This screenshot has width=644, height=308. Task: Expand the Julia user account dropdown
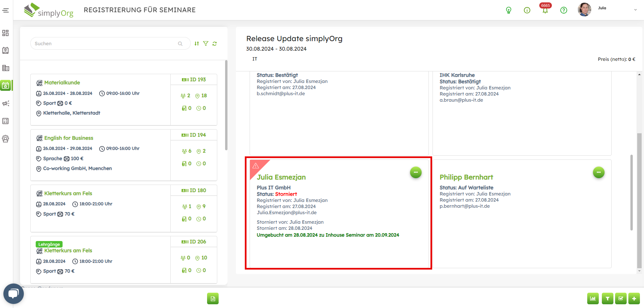pyautogui.click(x=635, y=10)
